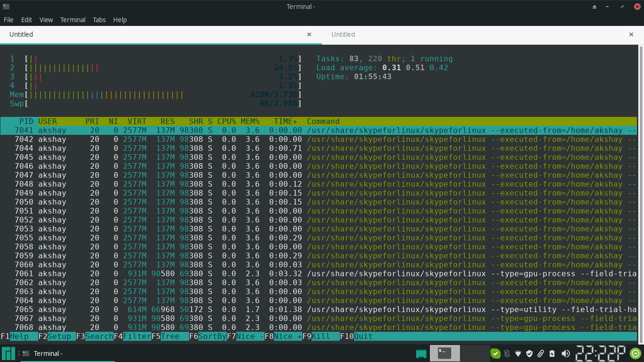
Task: Open the terminal launcher icon in panel
Action: (445, 353)
